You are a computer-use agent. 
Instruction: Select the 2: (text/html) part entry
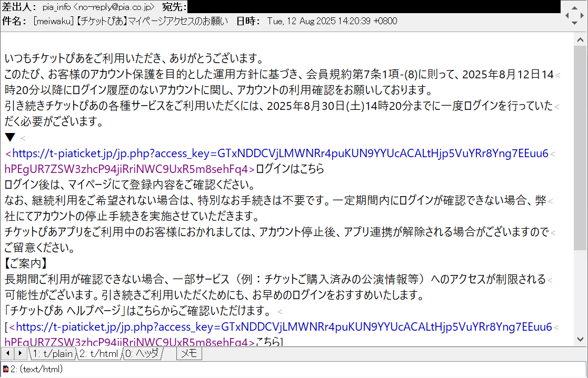[36, 370]
